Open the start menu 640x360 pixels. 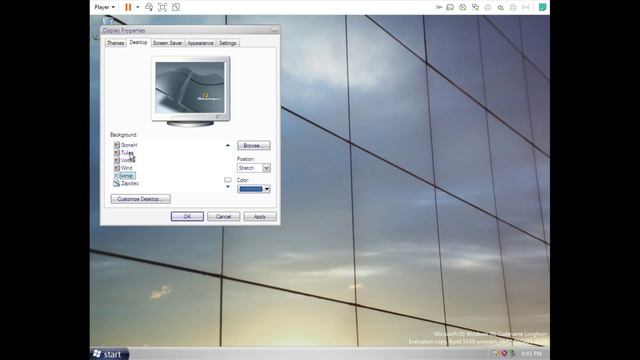(x=109, y=354)
